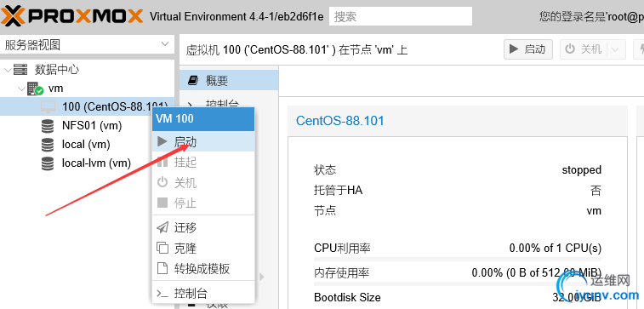Click the CentOS-88.101 panel title
The image size is (644, 309).
click(x=340, y=121)
